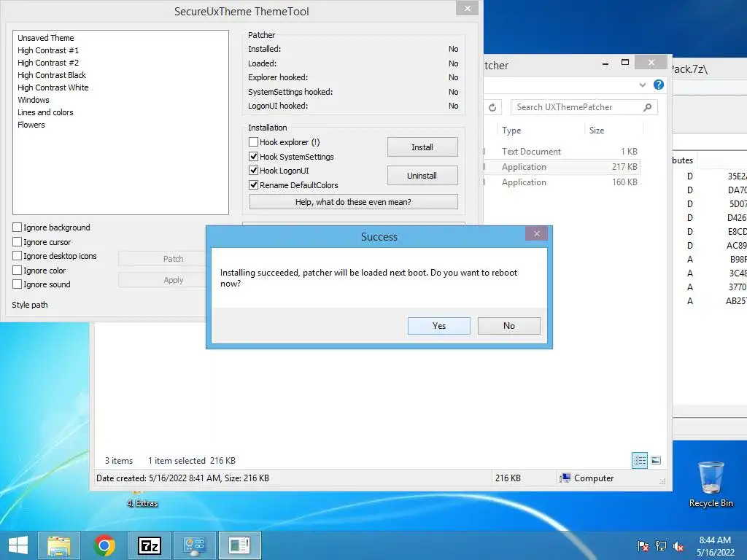Maximize the UXThemePatcher Explorer window
The image size is (747, 560).
pos(625,63)
